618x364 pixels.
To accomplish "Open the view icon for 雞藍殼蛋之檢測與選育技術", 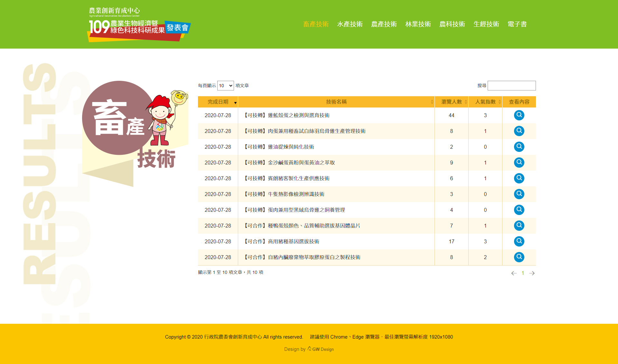I will tap(519, 115).
